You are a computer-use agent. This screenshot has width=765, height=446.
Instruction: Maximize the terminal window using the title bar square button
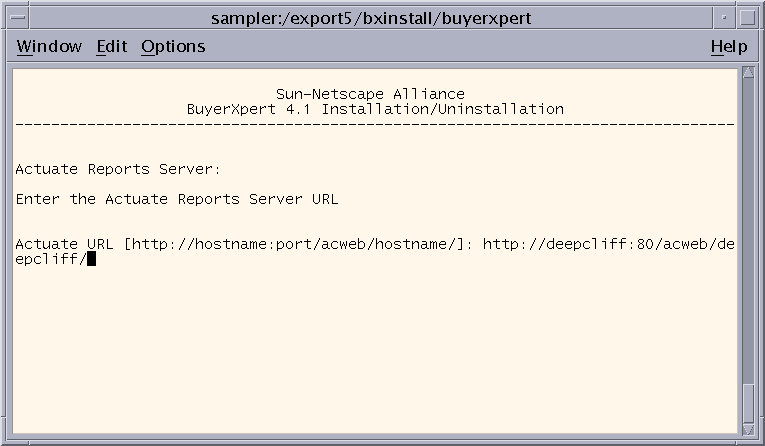tap(747, 18)
